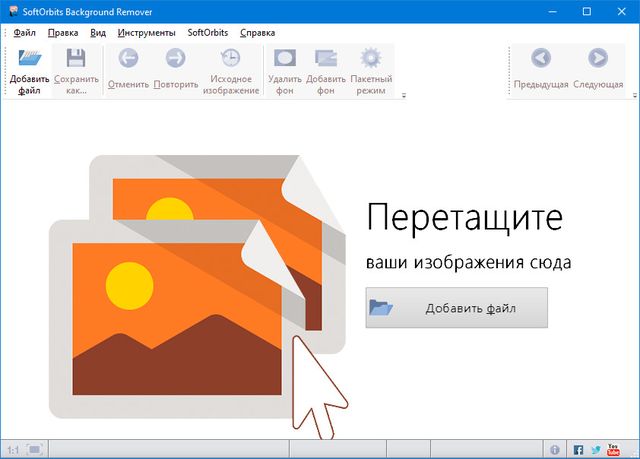This screenshot has height=459, width=640.
Task: Open the Twitter icon in status bar
Action: point(596,449)
